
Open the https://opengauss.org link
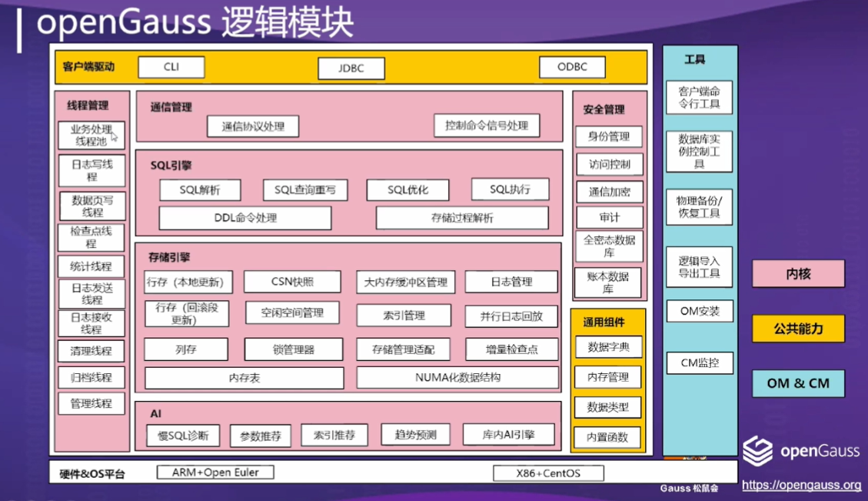[x=802, y=485]
